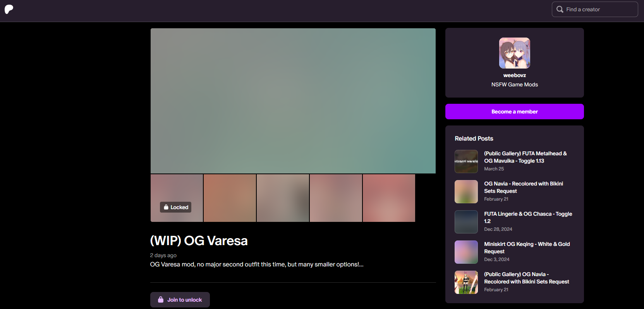
Task: Select the second blurred gallery thumbnail
Action: [230, 198]
